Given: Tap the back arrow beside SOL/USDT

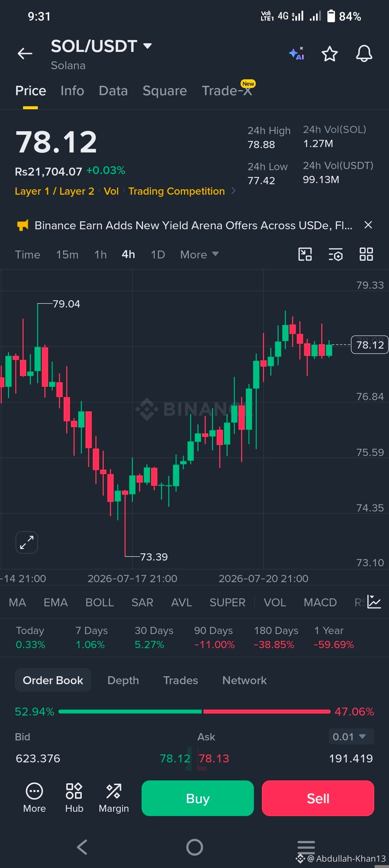Looking at the screenshot, I should (x=25, y=53).
